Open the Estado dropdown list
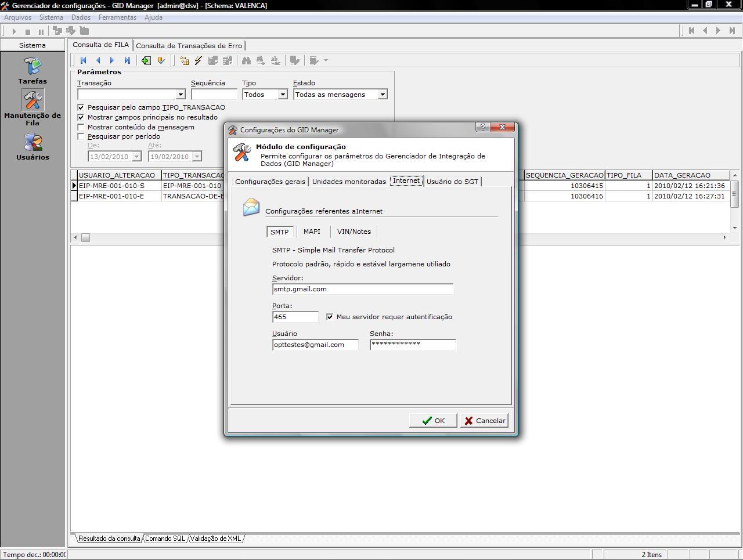 [x=383, y=95]
